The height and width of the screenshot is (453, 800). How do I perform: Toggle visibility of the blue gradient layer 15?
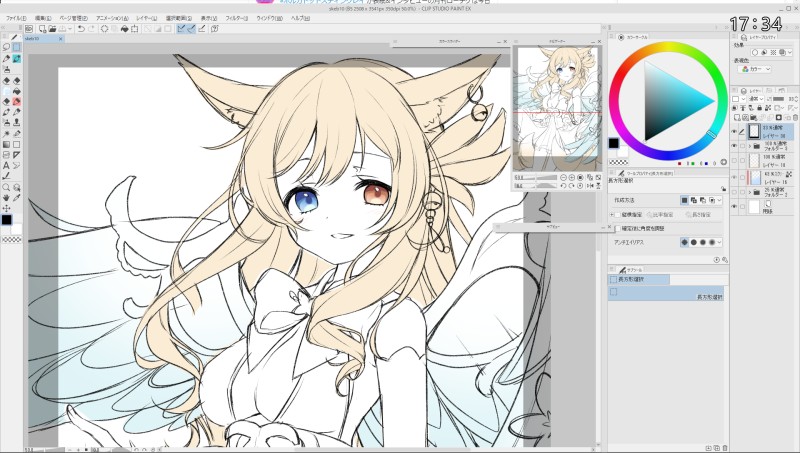734,178
